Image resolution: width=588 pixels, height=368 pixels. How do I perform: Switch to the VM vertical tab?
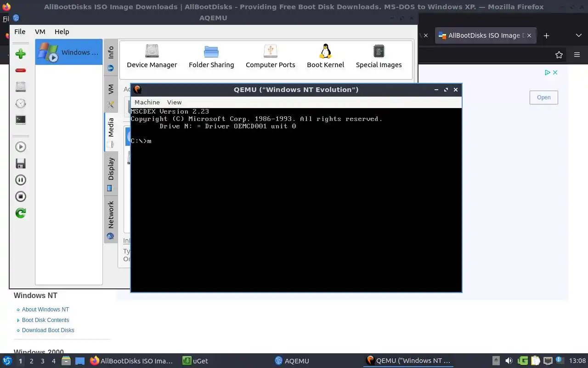(x=111, y=94)
